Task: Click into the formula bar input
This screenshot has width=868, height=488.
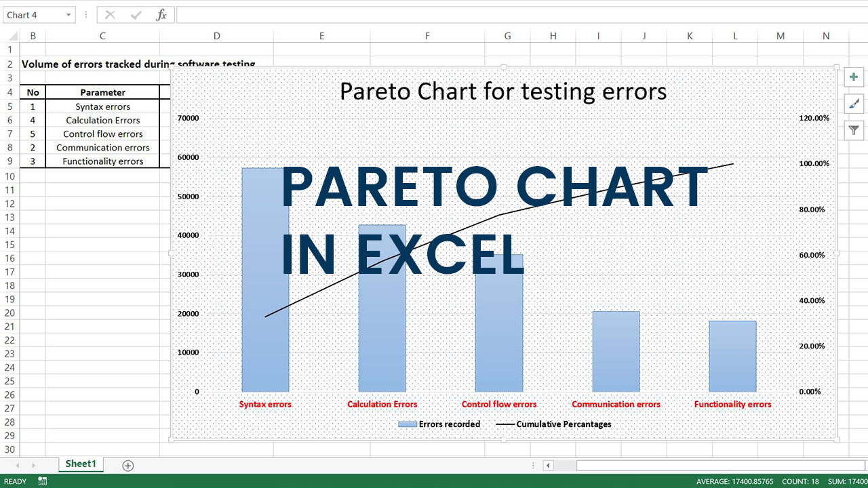Action: [521, 15]
